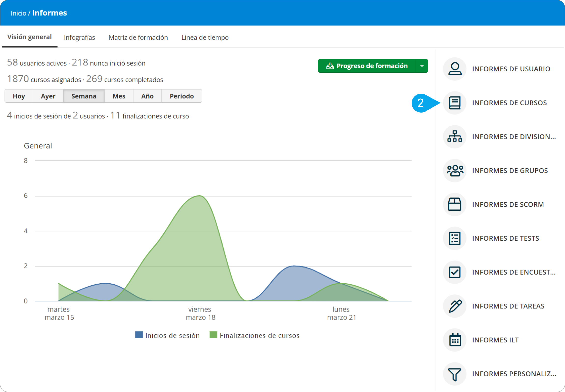Open the ILT reports calendar icon

pos(455,340)
